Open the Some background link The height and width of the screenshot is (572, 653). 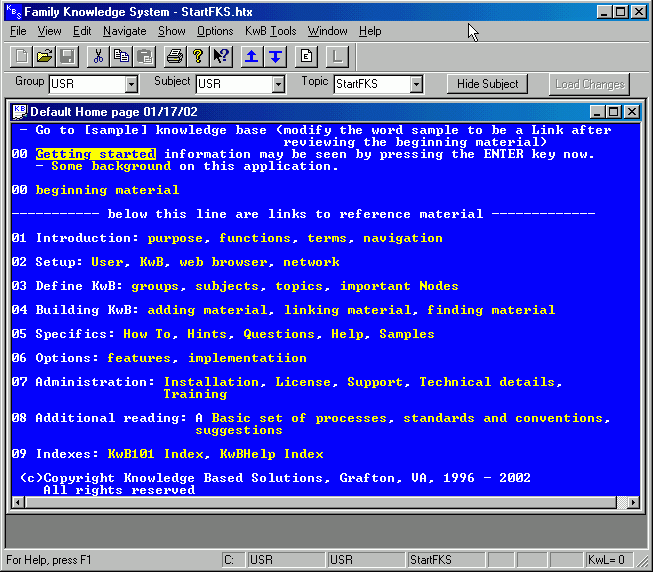pos(111,166)
